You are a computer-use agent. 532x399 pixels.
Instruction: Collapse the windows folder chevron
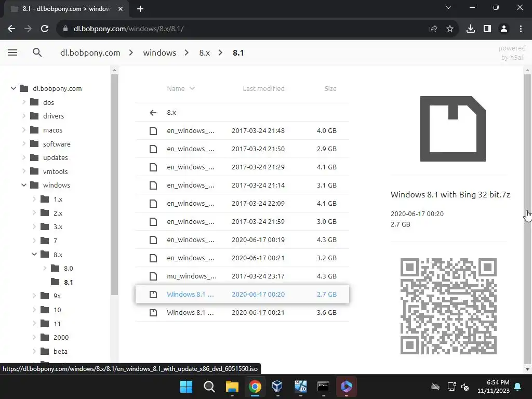[24, 185]
